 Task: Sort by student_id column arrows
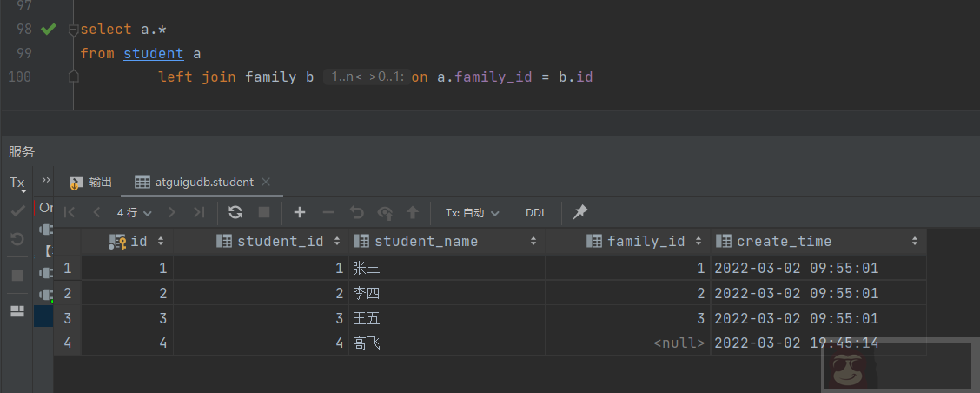click(x=337, y=242)
